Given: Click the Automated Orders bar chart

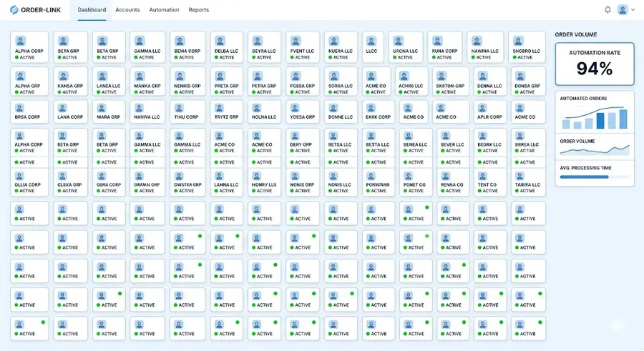Looking at the screenshot, I should [595, 118].
